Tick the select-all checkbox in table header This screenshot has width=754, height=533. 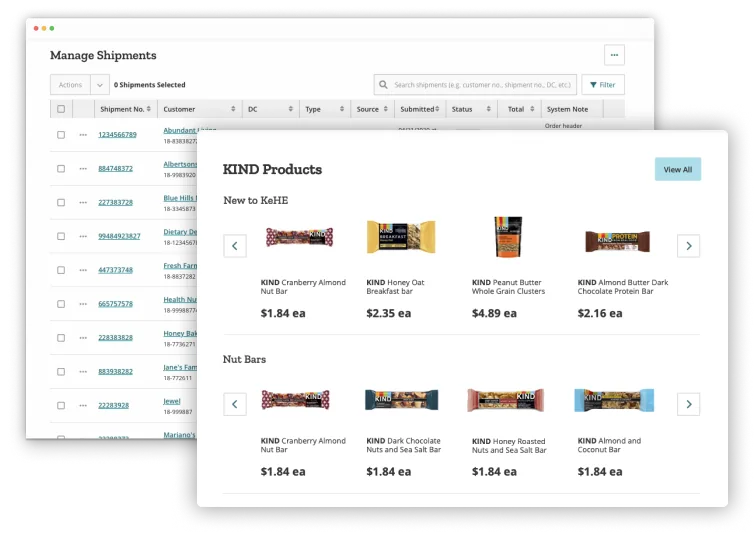point(61,109)
